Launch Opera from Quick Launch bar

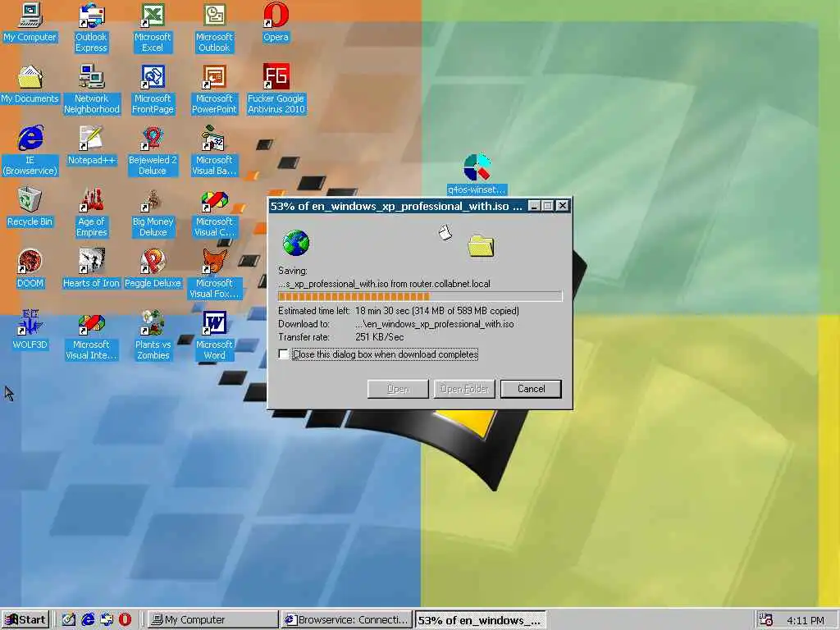[125, 620]
